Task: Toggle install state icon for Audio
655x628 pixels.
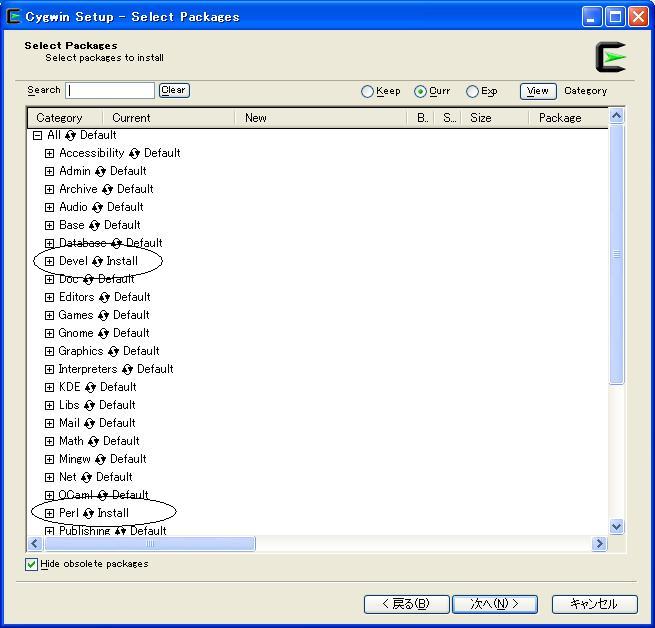Action: click(97, 208)
